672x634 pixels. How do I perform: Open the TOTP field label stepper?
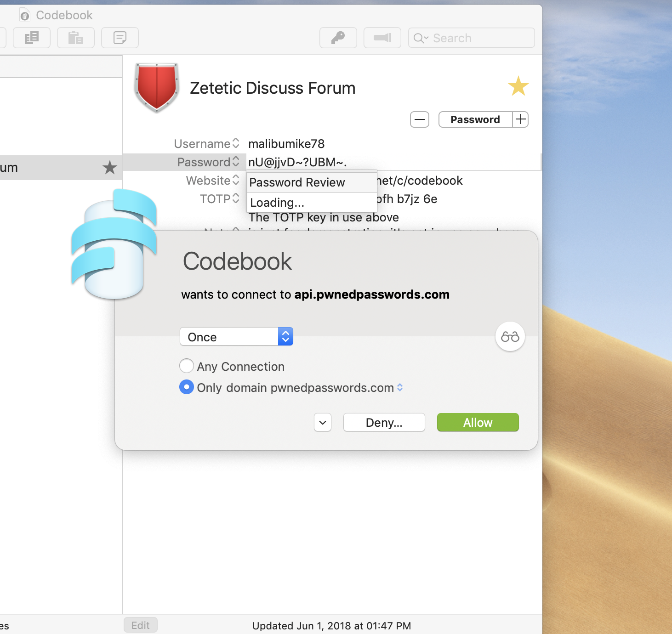236,198
